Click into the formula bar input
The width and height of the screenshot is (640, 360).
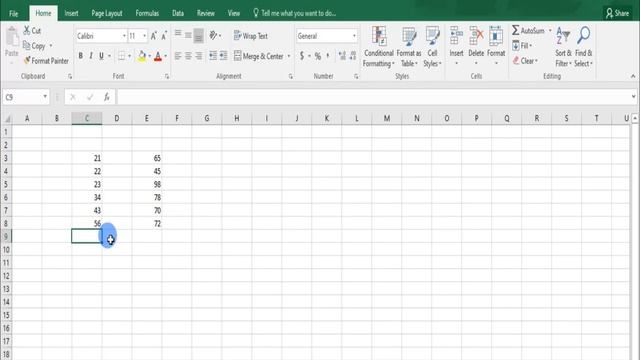point(373,97)
